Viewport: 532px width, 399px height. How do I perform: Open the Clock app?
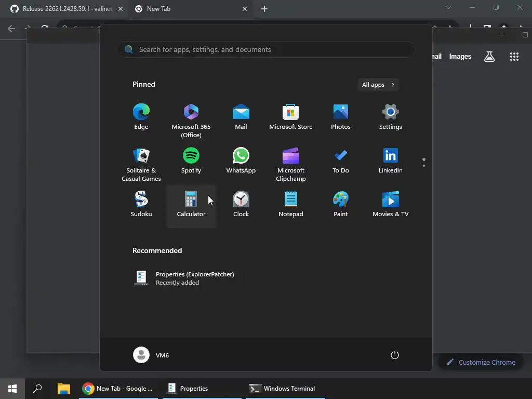tap(241, 204)
